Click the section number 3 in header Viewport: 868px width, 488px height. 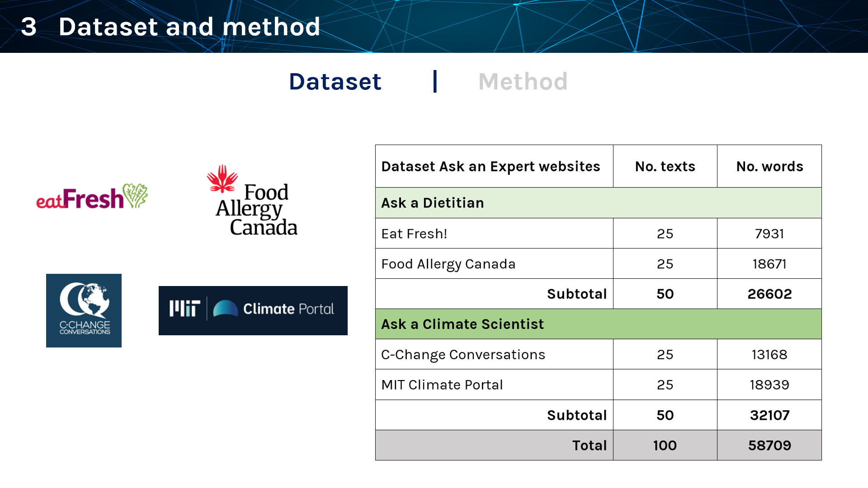coord(28,27)
